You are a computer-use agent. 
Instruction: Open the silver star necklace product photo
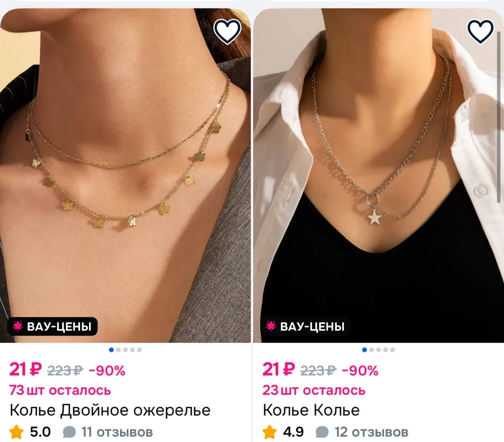point(379,175)
